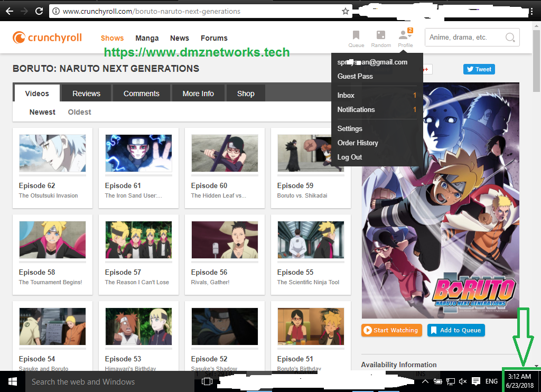Go to the Forums section
The image size is (541, 392).
pos(214,38)
